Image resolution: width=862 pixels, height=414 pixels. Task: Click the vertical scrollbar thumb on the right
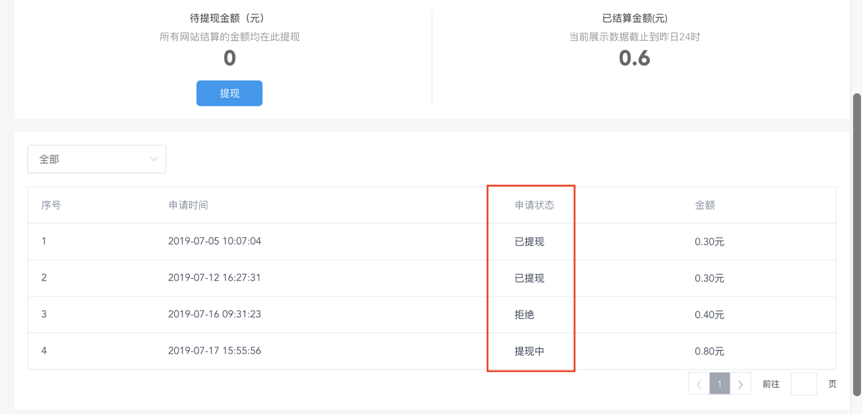coord(856,240)
